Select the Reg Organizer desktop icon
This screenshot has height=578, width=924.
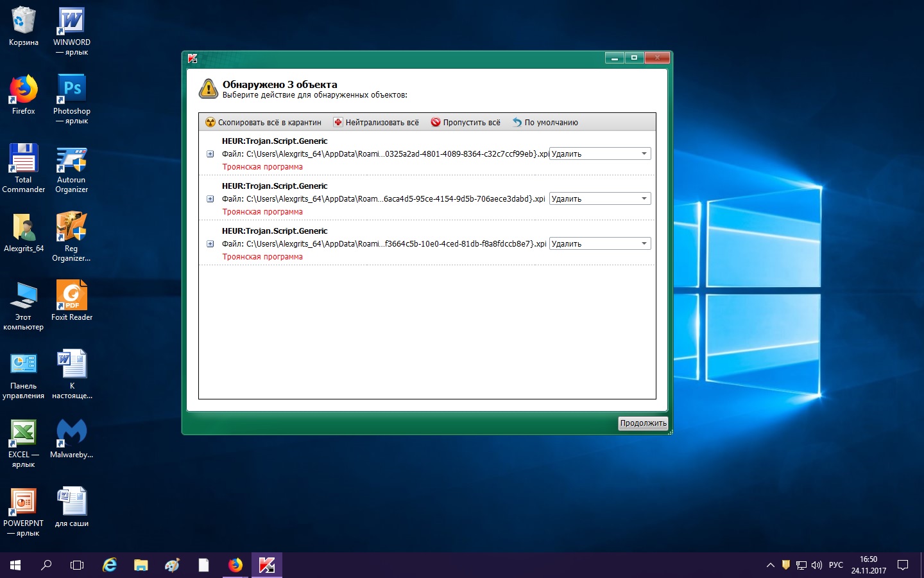click(x=72, y=228)
